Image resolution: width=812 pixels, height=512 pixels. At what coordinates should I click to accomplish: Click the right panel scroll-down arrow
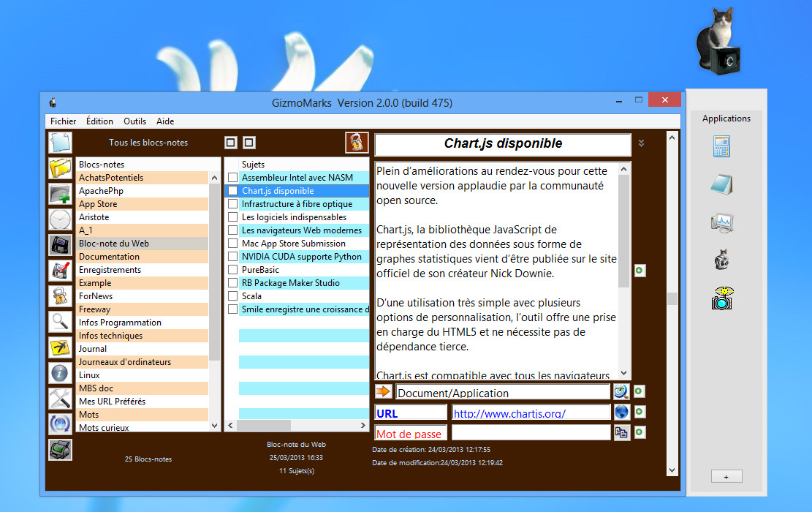(x=672, y=470)
